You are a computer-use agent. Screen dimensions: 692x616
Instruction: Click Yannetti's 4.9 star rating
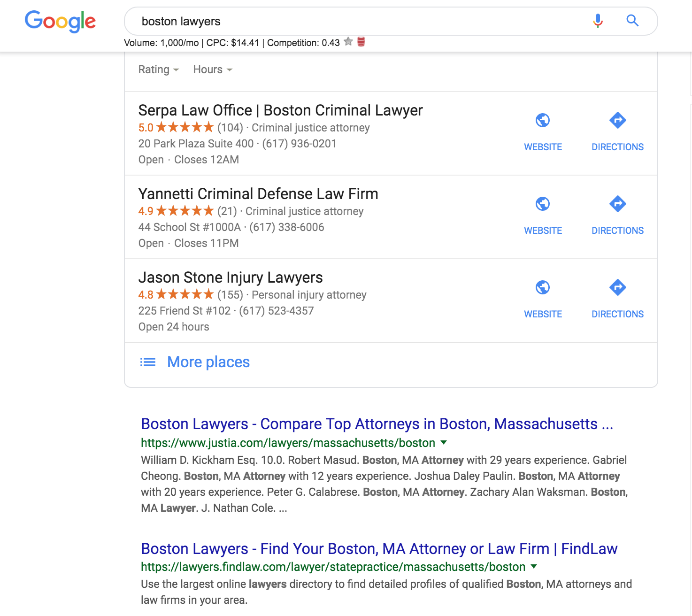coord(176,211)
